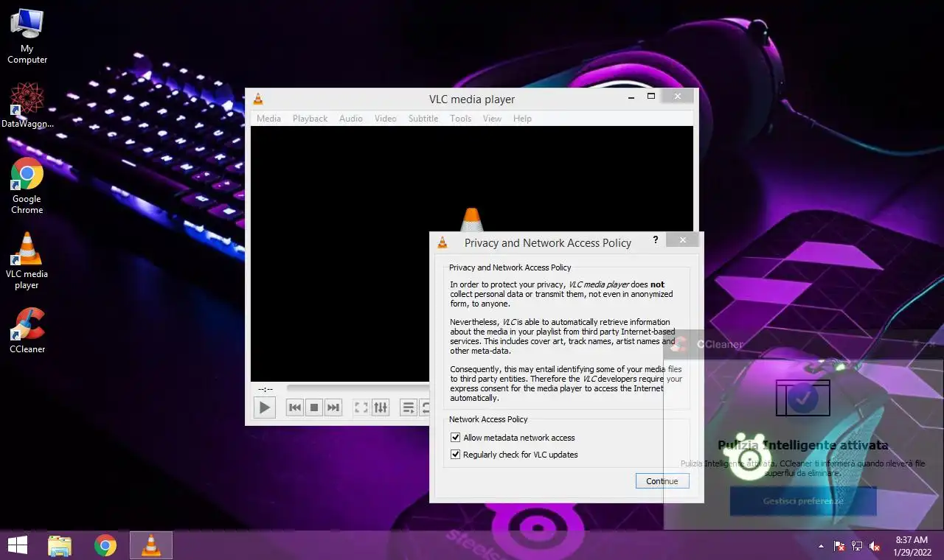Open CCleaner desktop shortcut
Screen dimensions: 944x560
27,330
